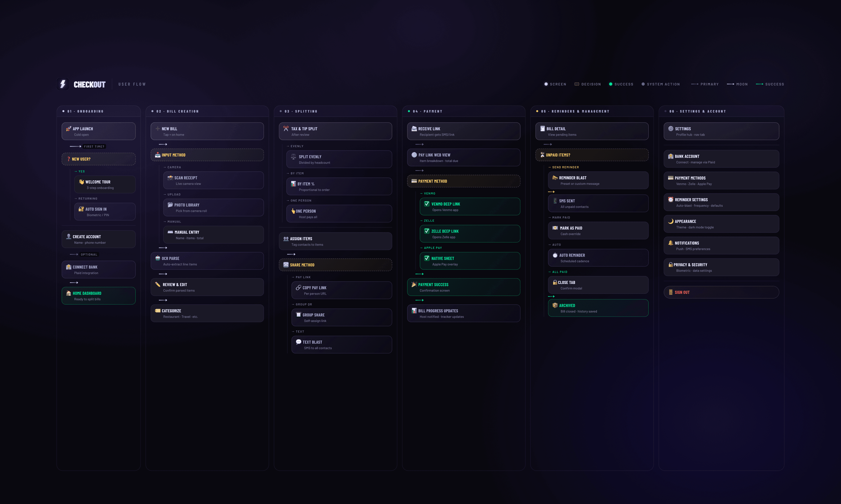
Task: Click the scissors icon on Tax & Tip Split
Action: 286,128
